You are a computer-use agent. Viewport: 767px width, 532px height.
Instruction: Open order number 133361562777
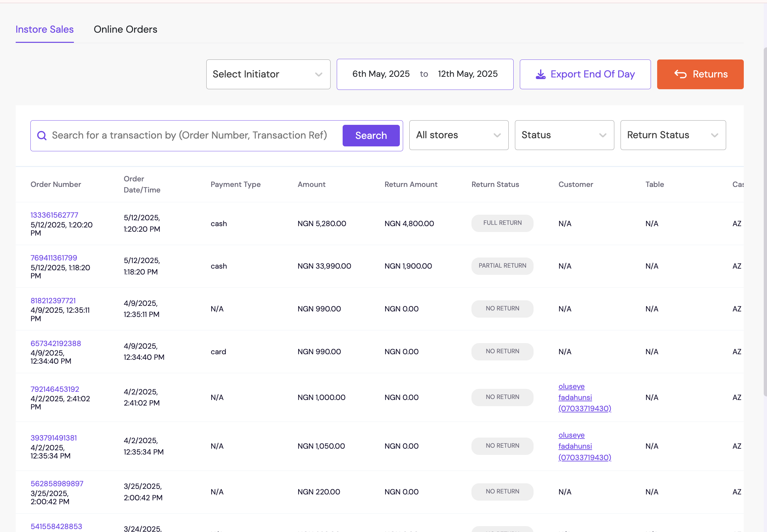point(54,215)
